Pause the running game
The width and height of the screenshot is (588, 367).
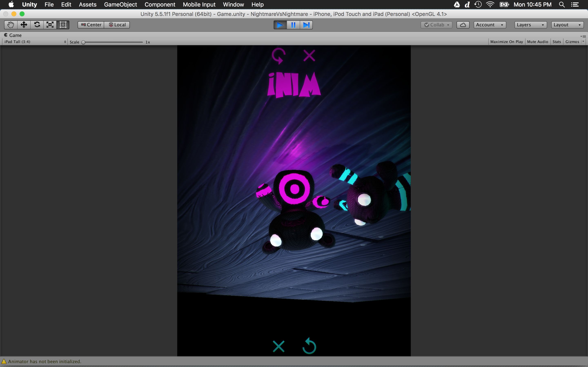click(x=293, y=25)
